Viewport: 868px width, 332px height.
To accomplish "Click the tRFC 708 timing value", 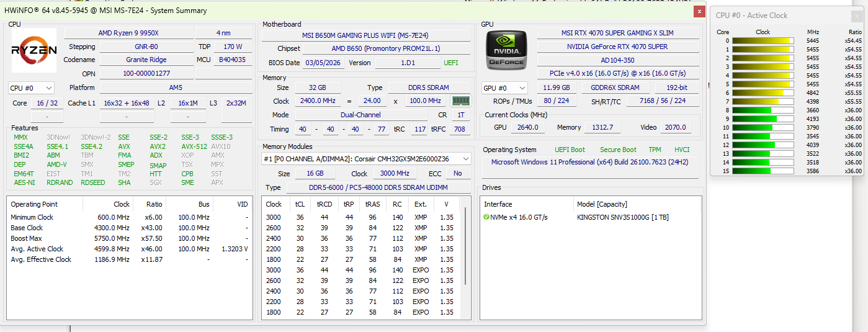I will point(460,129).
